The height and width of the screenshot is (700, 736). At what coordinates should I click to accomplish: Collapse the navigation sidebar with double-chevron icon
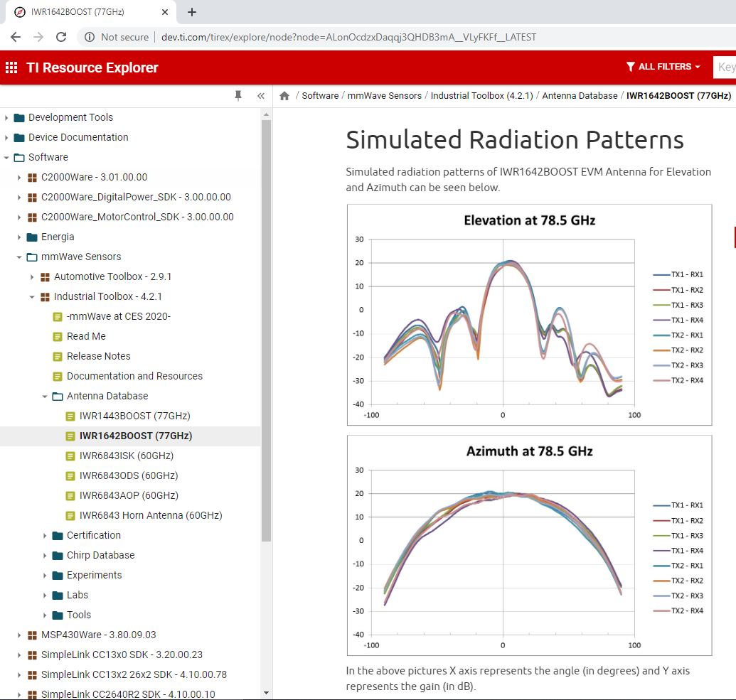point(261,96)
